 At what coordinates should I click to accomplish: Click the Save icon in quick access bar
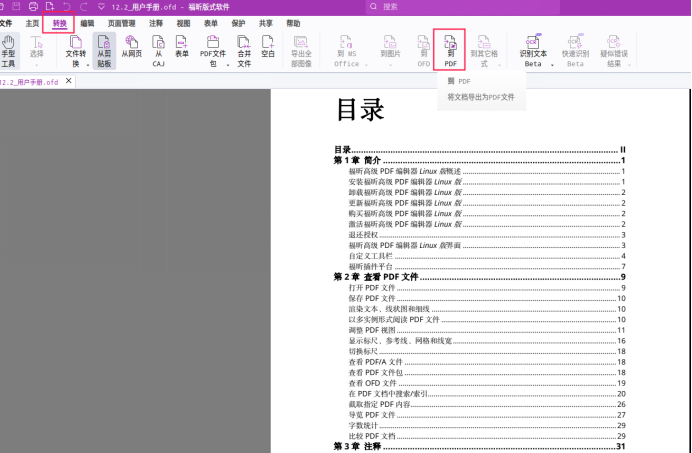coord(16,6)
